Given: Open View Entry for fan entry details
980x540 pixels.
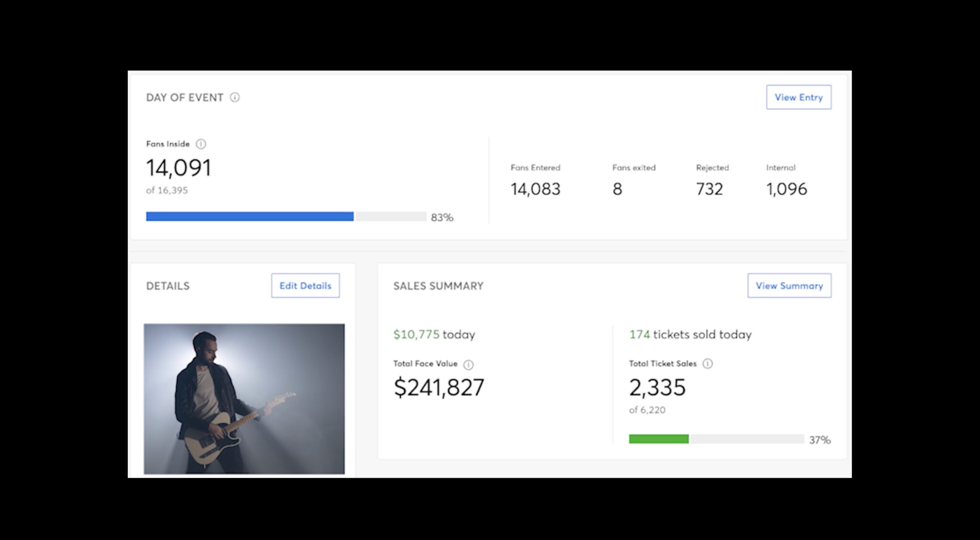Looking at the screenshot, I should 798,97.
